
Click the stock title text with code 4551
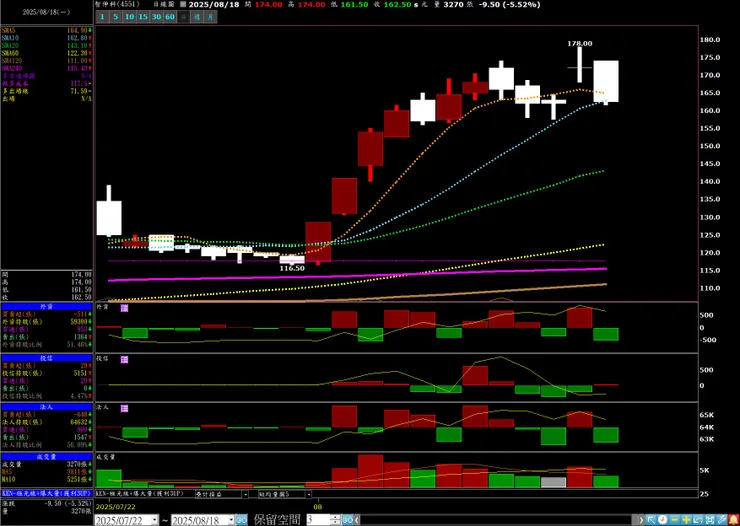point(115,5)
